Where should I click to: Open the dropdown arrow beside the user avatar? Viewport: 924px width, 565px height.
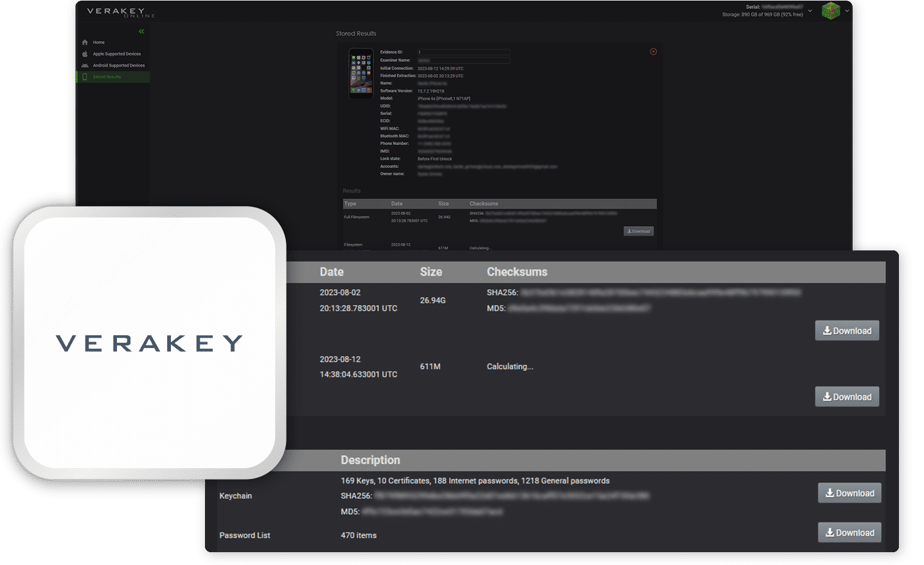847,11
